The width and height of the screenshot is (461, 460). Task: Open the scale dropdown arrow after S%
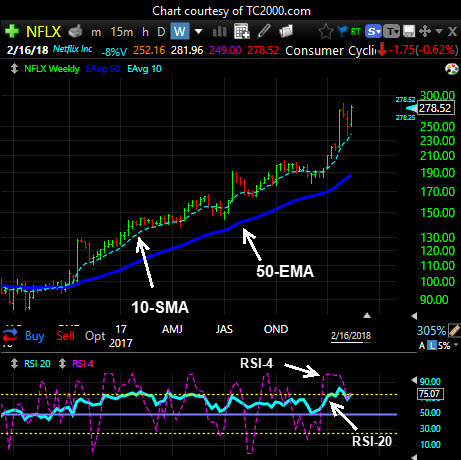point(456,345)
